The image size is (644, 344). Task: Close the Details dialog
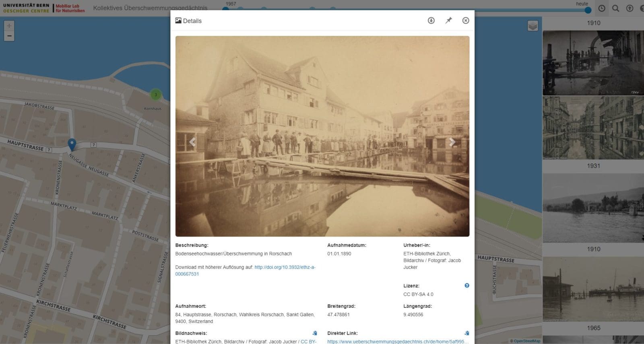pyautogui.click(x=466, y=21)
